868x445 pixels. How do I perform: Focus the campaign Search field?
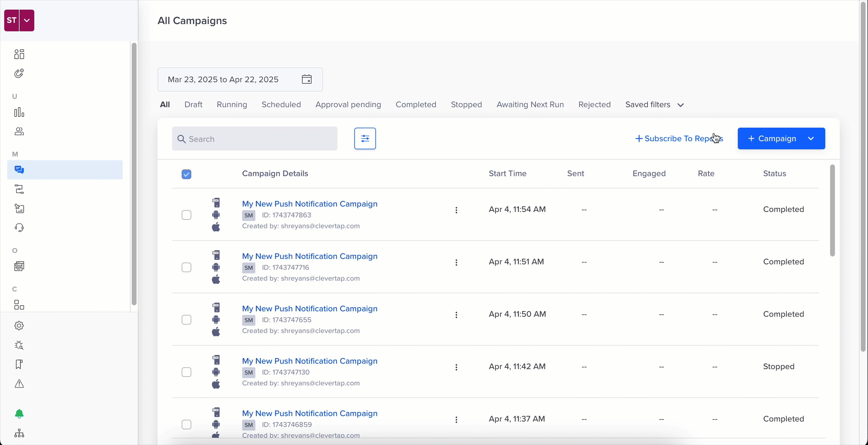254,138
